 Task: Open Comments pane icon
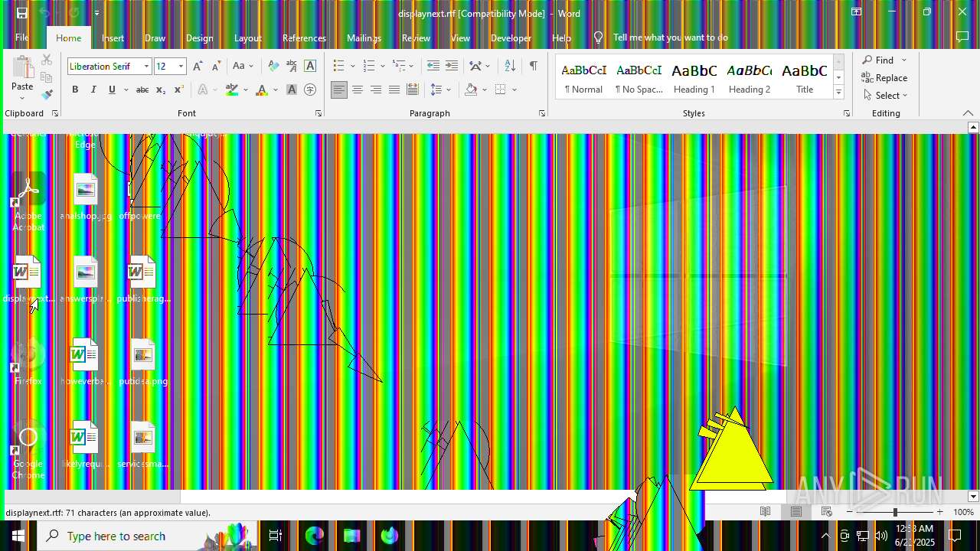[x=962, y=37]
